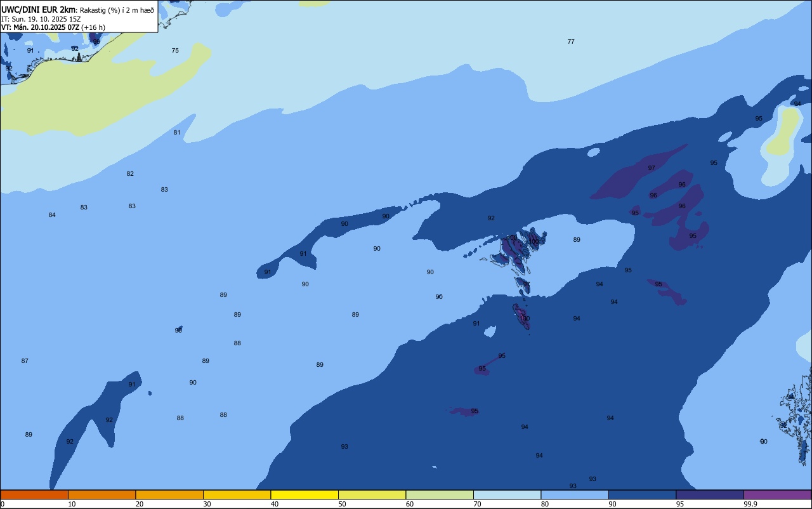
Task: Pick the 70–80 pale blue legend swatch
Action: (x=507, y=494)
